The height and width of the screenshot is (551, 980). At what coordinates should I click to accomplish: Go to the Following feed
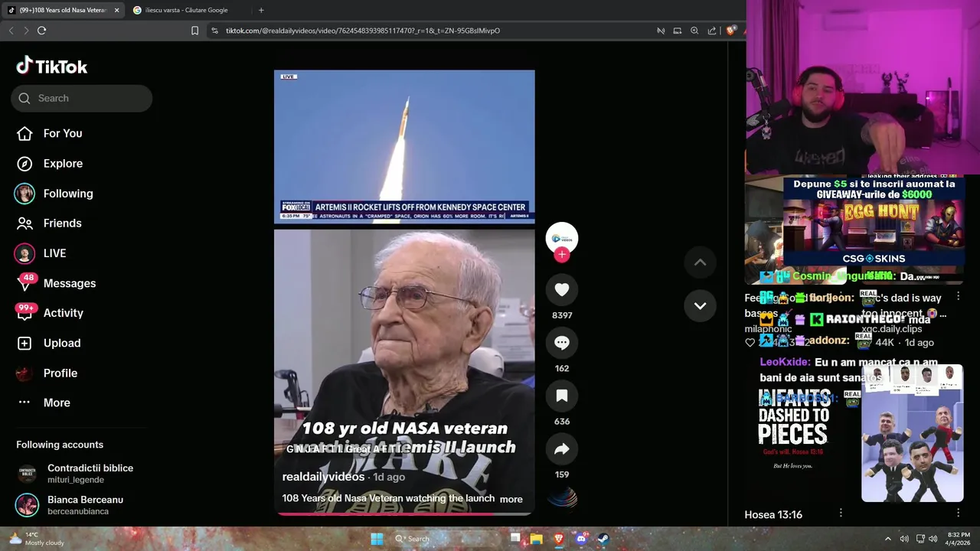[54, 194]
